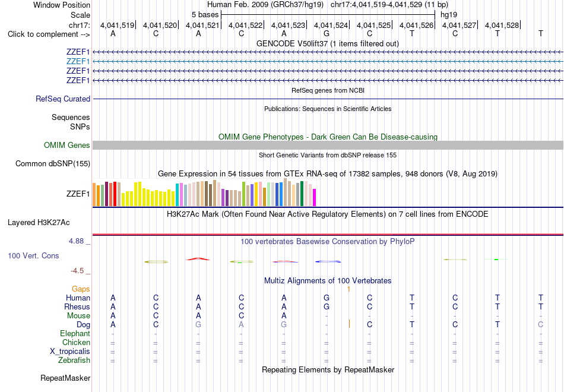This screenshot has width=564, height=392.
Task: Click the Publications: Sequences in Scientific Articles title
Action: pos(328,109)
